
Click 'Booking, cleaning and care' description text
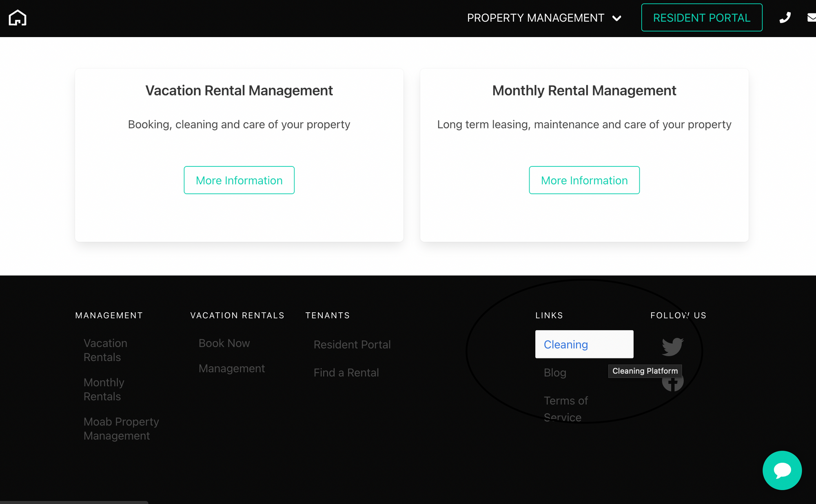tap(239, 124)
